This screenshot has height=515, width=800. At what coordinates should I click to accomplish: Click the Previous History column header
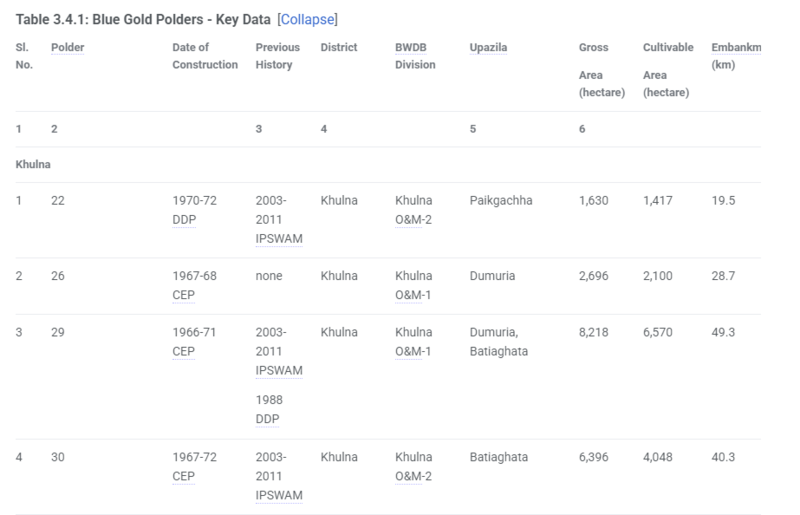click(278, 56)
